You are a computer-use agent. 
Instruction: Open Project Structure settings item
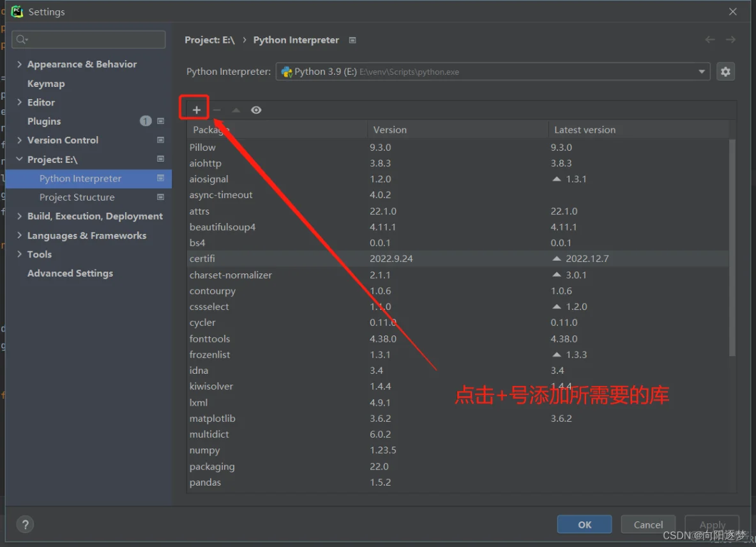point(77,197)
